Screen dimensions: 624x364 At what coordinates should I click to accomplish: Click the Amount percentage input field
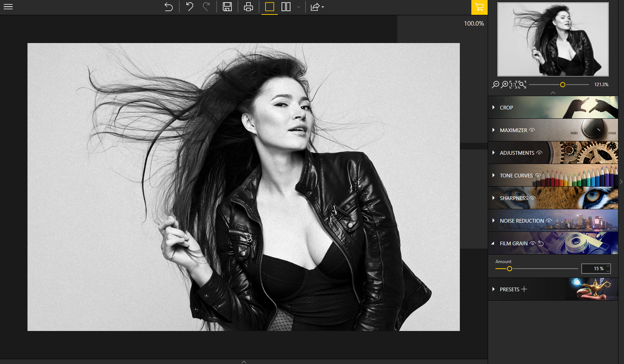point(594,269)
